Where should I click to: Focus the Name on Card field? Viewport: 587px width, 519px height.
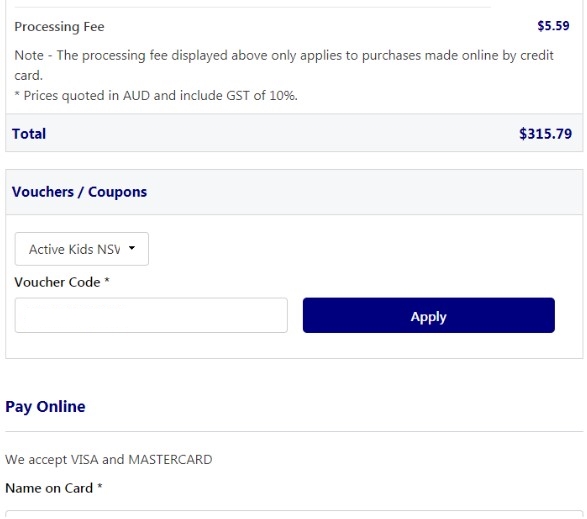(294, 515)
